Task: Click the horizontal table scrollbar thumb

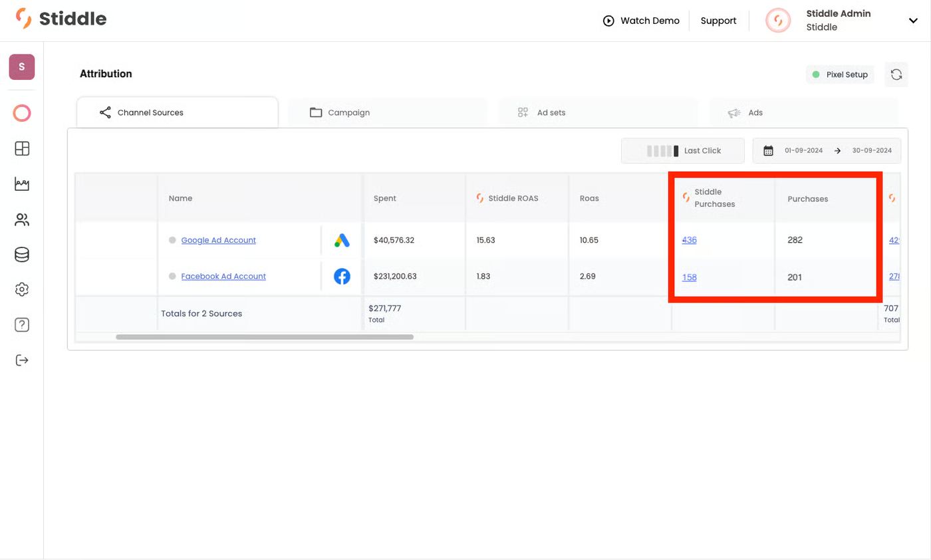Action: point(265,337)
